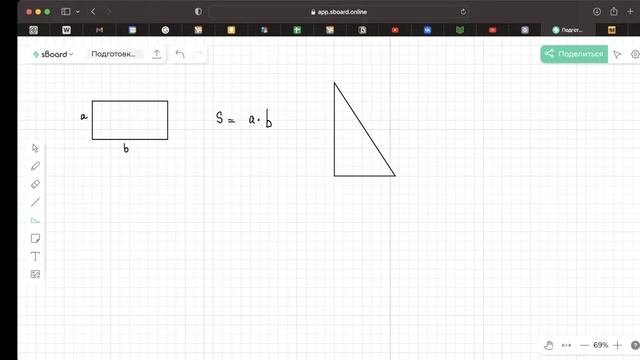The image size is (640, 360).
Task: Switch to the Подгот... sBoard tab
Action: click(x=567, y=30)
